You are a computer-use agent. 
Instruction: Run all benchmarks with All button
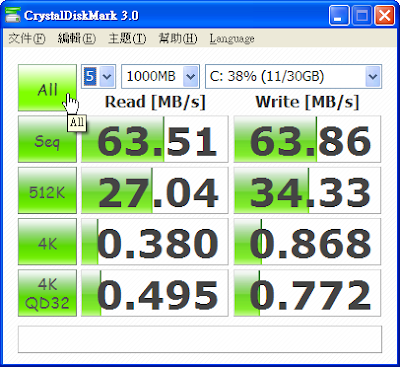[47, 88]
